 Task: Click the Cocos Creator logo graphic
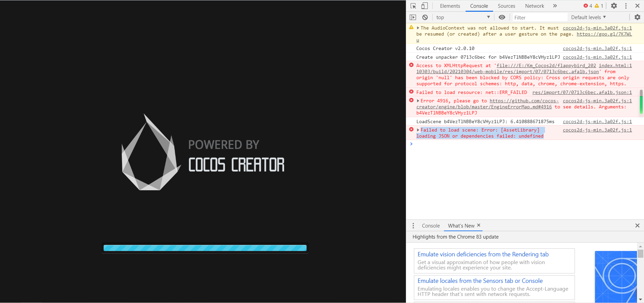[151, 152]
